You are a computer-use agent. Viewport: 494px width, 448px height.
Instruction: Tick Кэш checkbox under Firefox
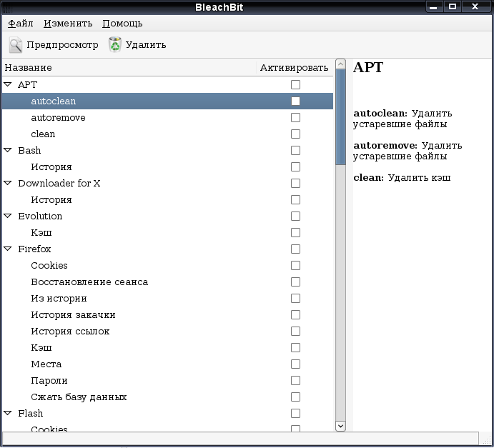coord(295,347)
